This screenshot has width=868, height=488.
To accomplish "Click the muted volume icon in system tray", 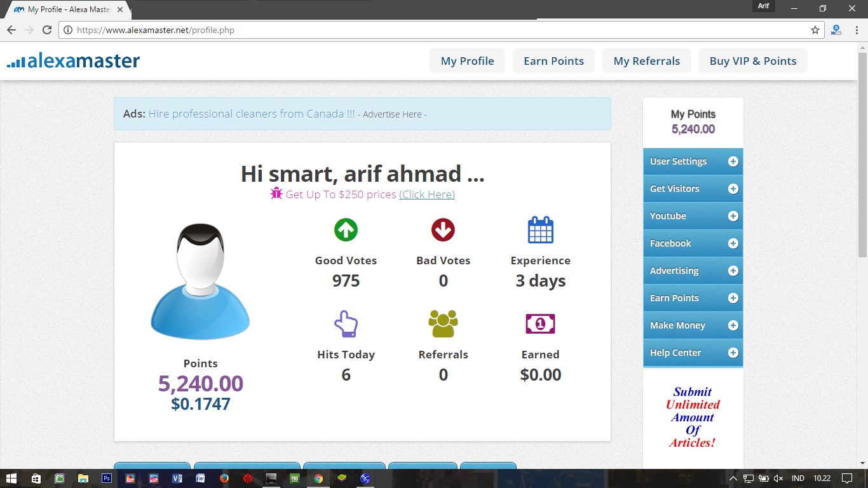I will coord(778,478).
